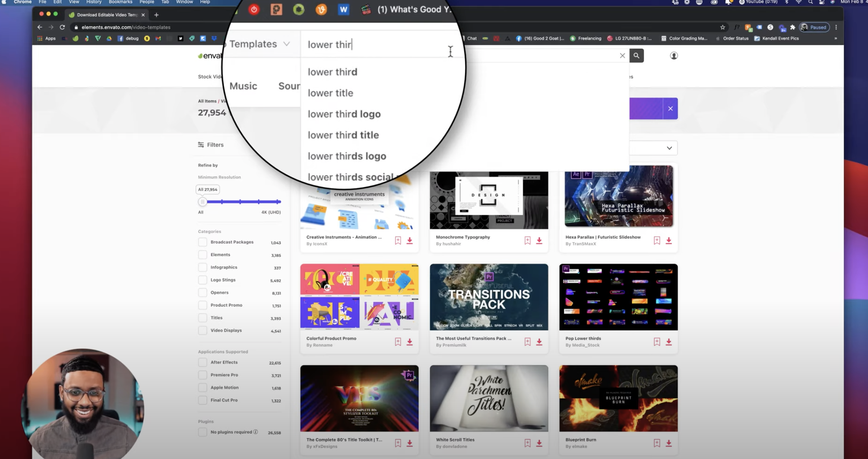Bookmark Monochrome Typography template
The width and height of the screenshot is (868, 459).
(x=527, y=240)
